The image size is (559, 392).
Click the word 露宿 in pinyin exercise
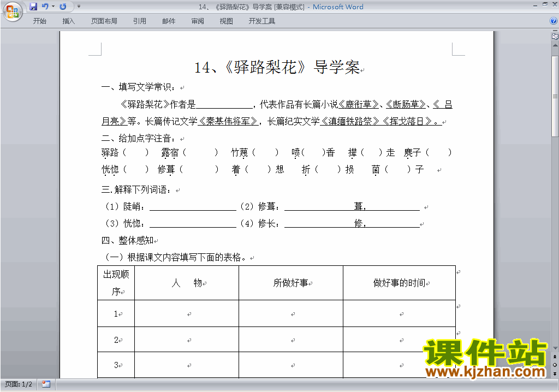170,153
